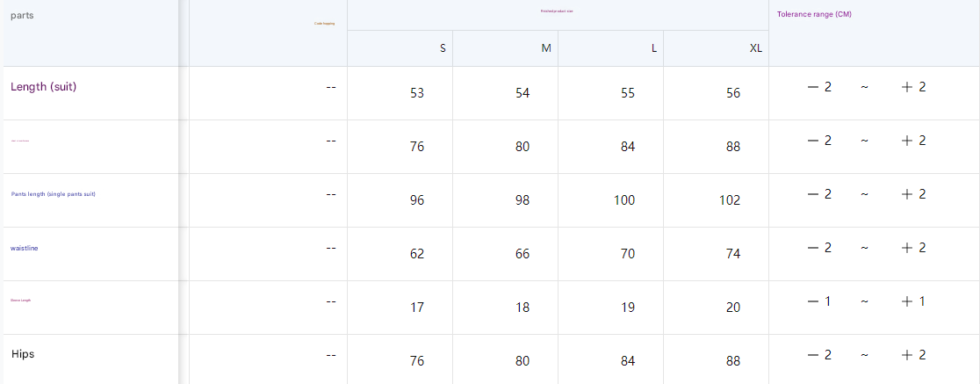The height and width of the screenshot is (384, 980).
Task: Click the "Sleeve Length" row label
Action: tap(20, 301)
